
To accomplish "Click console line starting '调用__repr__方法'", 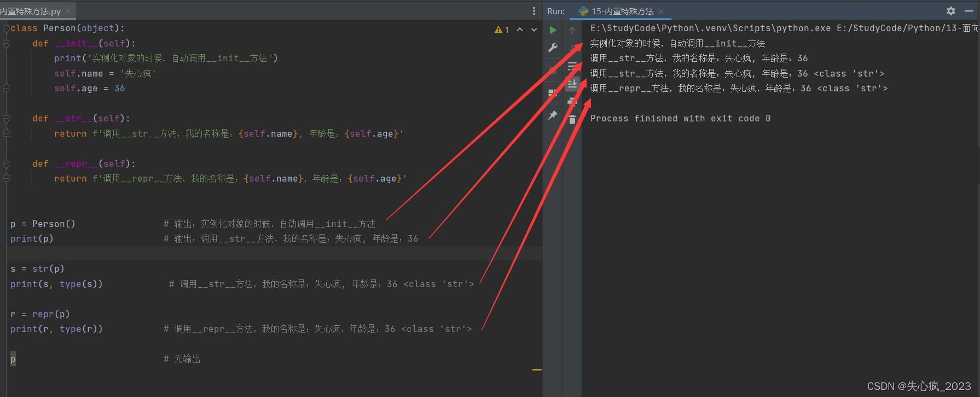I will pos(739,88).
